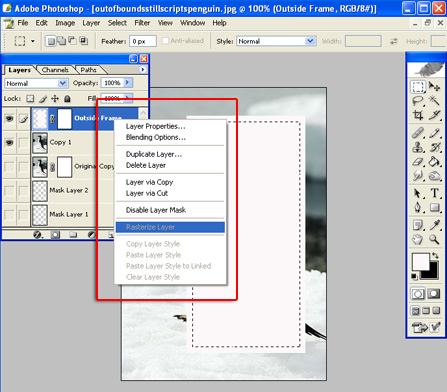The width and height of the screenshot is (447, 392).
Task: Click the switch foreground and background colors arrow
Action: [435, 255]
